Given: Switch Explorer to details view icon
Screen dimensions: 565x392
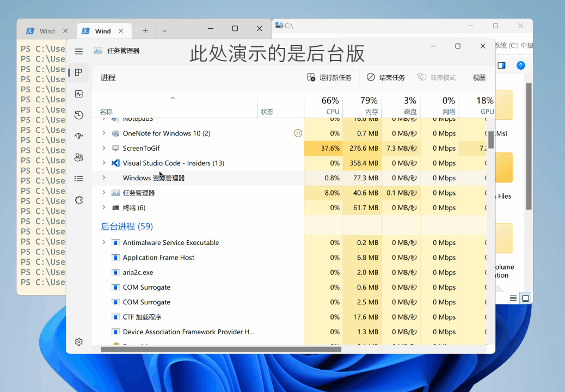Looking at the screenshot, I should 513,298.
